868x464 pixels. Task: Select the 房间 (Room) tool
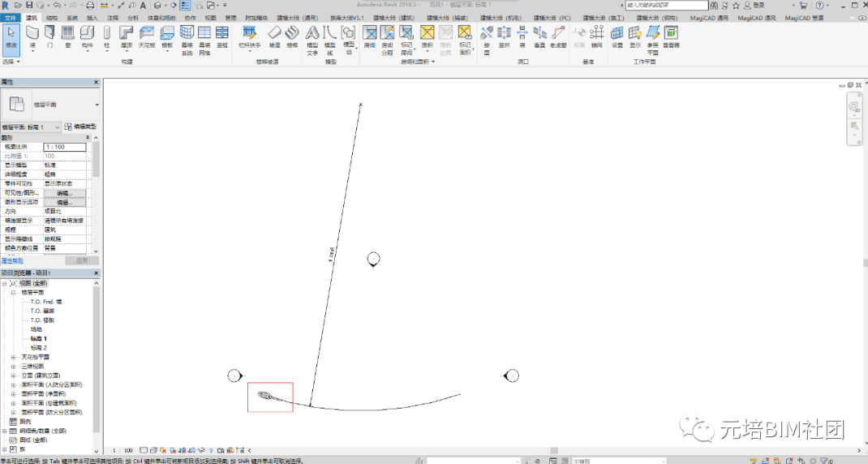(x=370, y=37)
